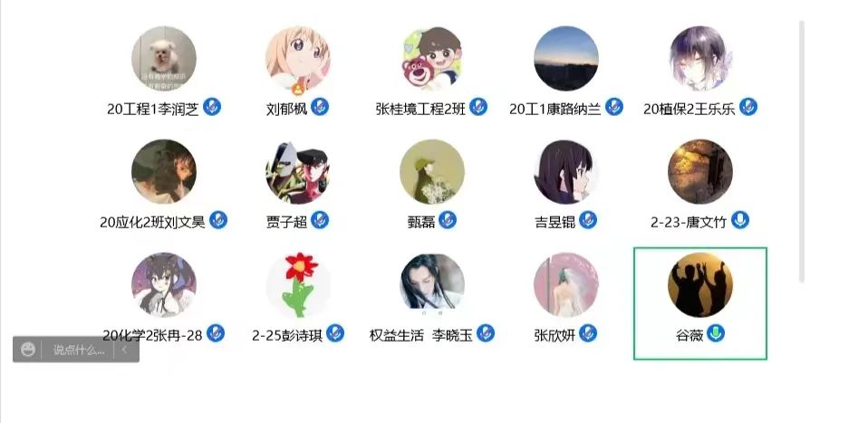This screenshot has width=868, height=423.
Task: Click the mic icon next to 20工1康路纳兰
Action: [x=614, y=106]
